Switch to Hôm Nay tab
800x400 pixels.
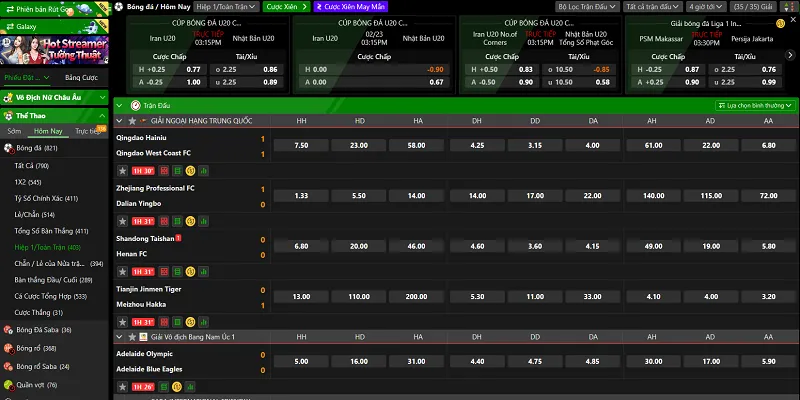tap(48, 131)
